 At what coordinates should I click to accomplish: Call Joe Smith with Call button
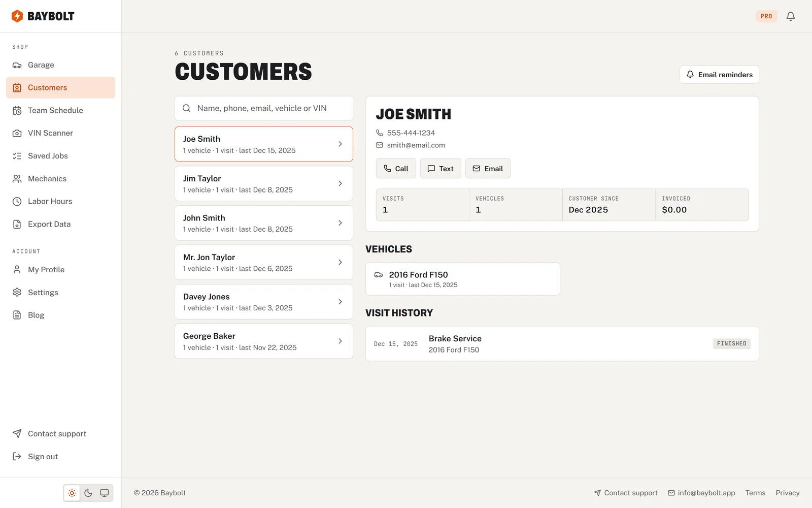396,169
